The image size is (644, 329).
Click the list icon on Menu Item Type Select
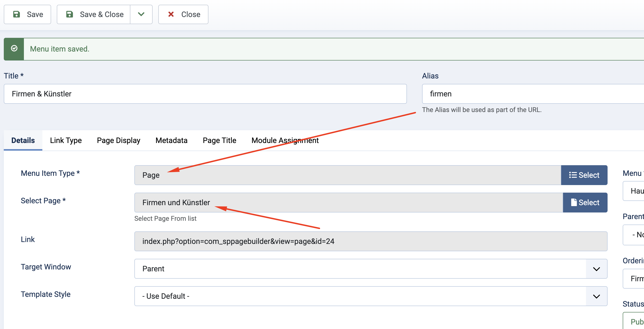pyautogui.click(x=573, y=175)
